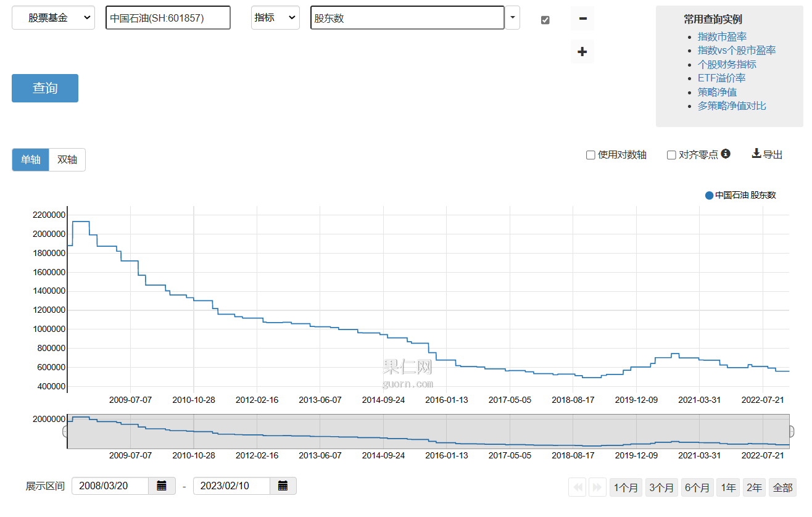Open the 指标 dropdown selector
The height and width of the screenshot is (517, 812).
[x=275, y=18]
